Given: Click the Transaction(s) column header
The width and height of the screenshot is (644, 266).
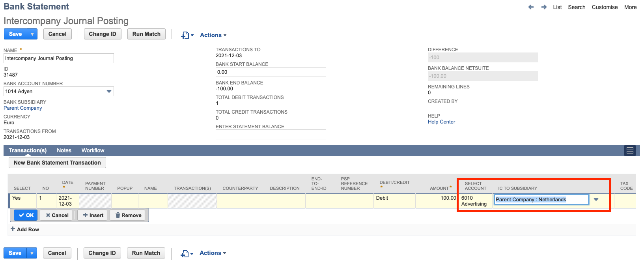Looking at the screenshot, I should tap(192, 188).
